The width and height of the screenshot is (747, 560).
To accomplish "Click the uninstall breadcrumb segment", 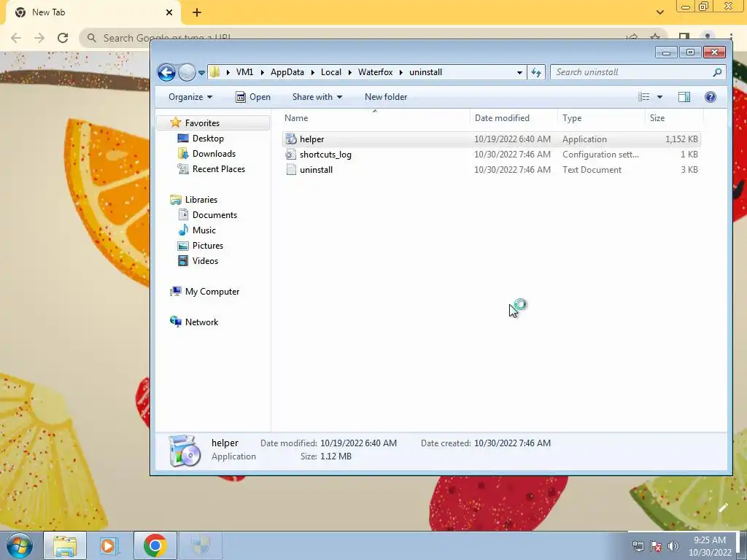I will 426,72.
